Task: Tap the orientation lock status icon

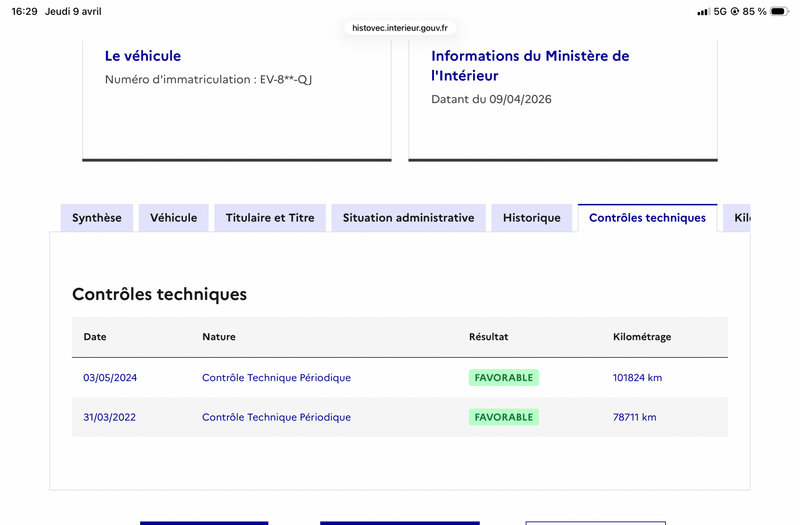Action: tap(735, 11)
